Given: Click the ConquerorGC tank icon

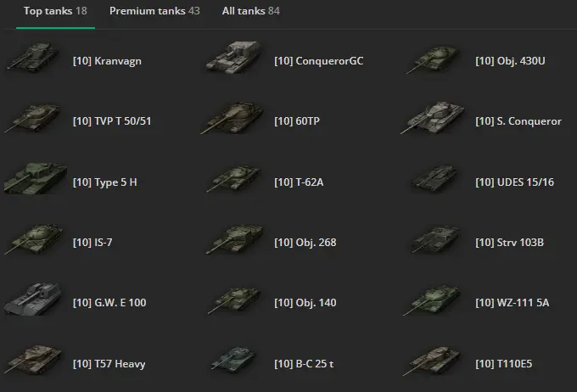Looking at the screenshot, I should pos(234,56).
